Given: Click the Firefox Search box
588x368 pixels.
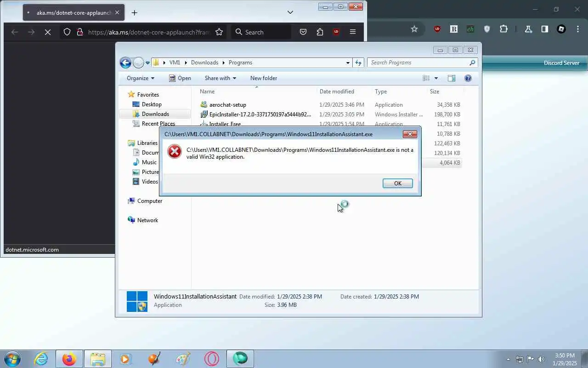Looking at the screenshot, I should pyautogui.click(x=261, y=32).
